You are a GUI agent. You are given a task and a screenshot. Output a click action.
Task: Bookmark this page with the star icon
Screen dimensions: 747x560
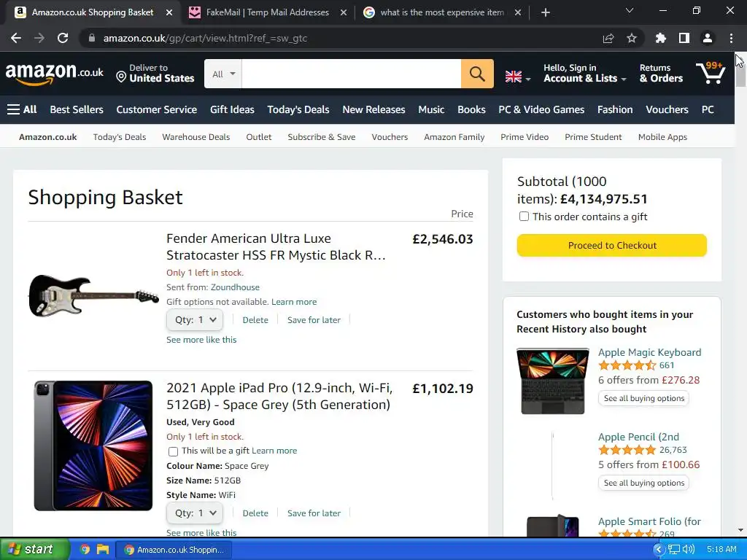click(x=632, y=38)
